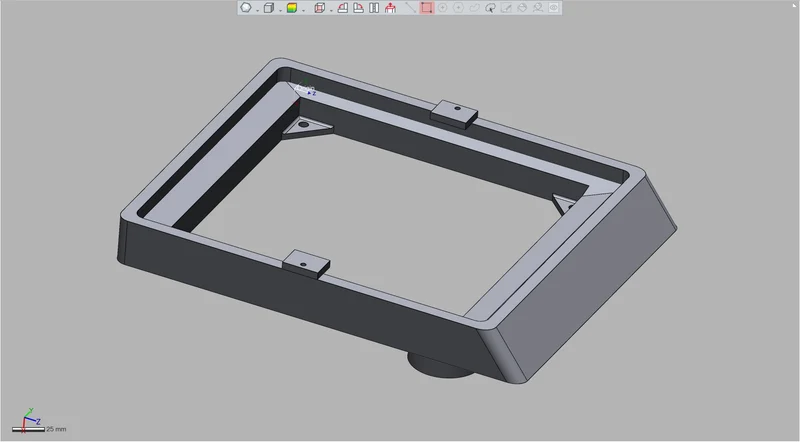Click the circle-plus icon in toolbar

(442, 8)
